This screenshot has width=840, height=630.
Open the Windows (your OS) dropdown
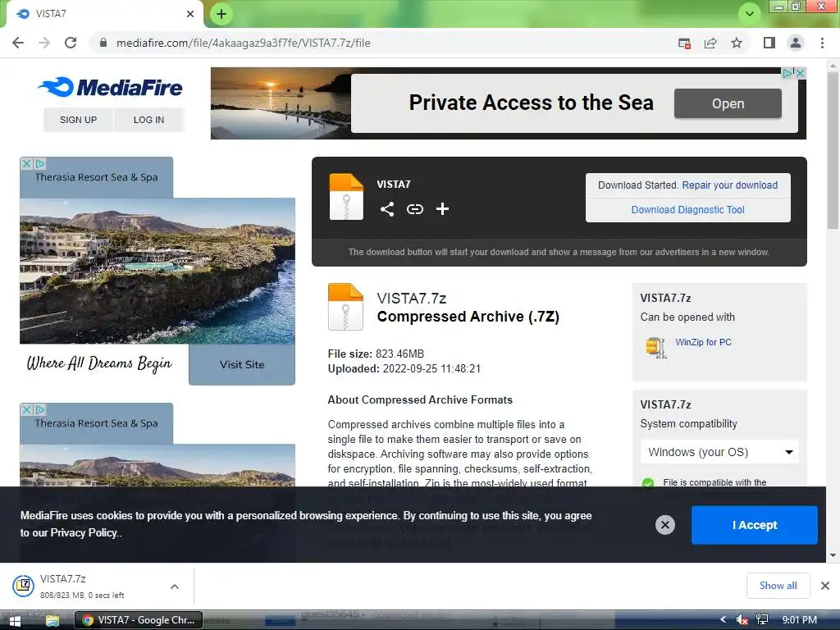point(719,452)
